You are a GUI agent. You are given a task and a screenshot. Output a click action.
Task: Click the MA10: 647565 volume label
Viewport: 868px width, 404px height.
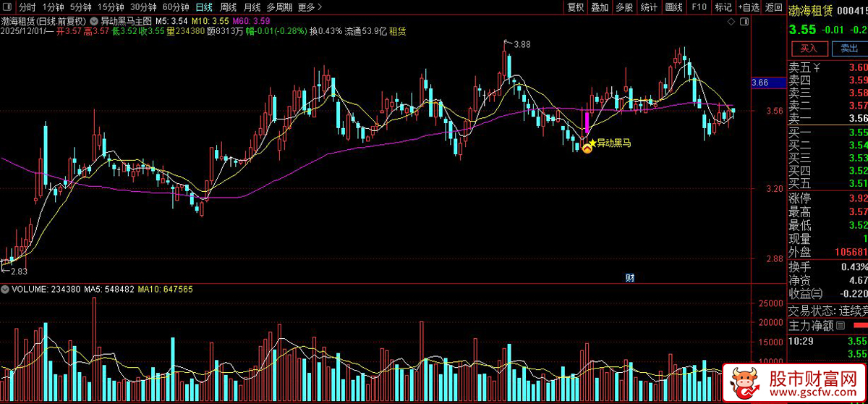(x=166, y=289)
